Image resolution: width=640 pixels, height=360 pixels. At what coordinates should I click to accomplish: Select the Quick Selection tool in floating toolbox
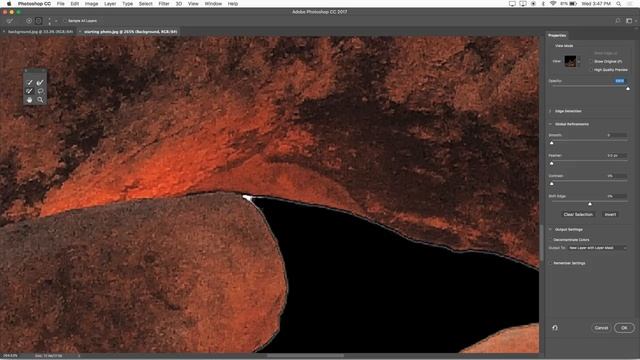(29, 82)
